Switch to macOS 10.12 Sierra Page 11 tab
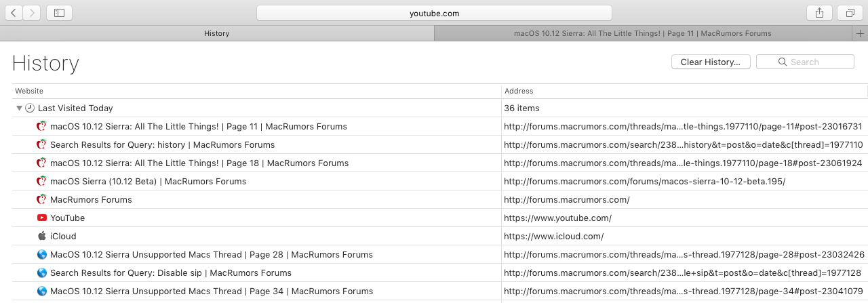Screen dimensions: 868x303 point(643,33)
